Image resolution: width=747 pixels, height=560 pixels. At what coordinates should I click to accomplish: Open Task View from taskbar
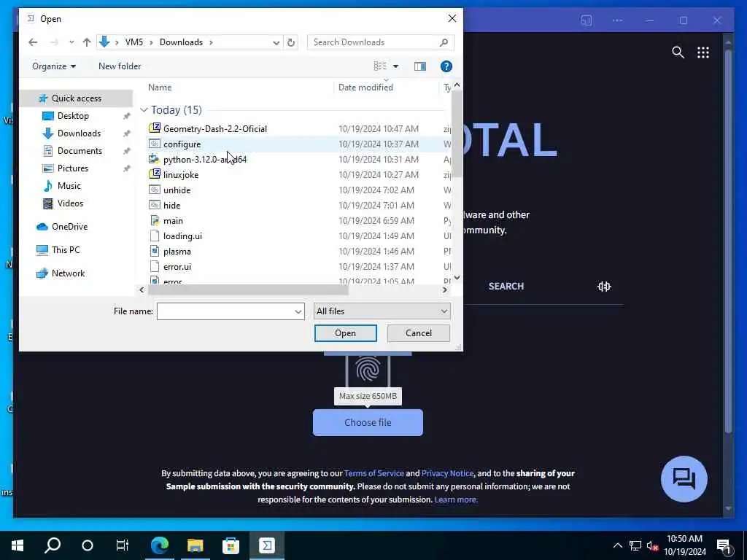(x=123, y=545)
